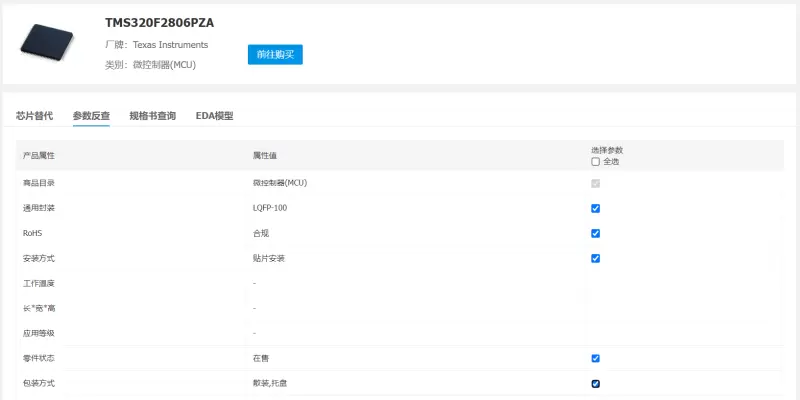Click the 属性值 column header
The height and width of the screenshot is (400, 800).
(x=265, y=155)
